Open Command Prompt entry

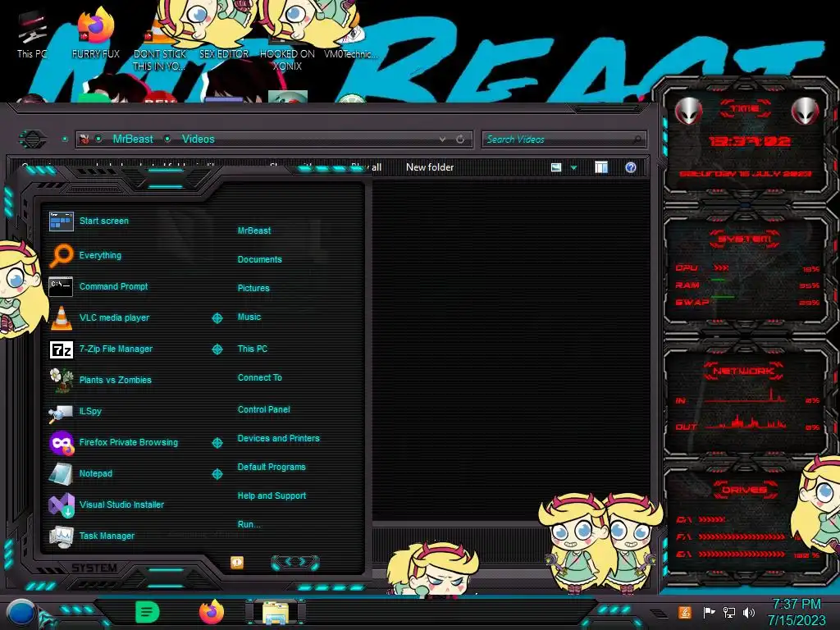pos(98,286)
